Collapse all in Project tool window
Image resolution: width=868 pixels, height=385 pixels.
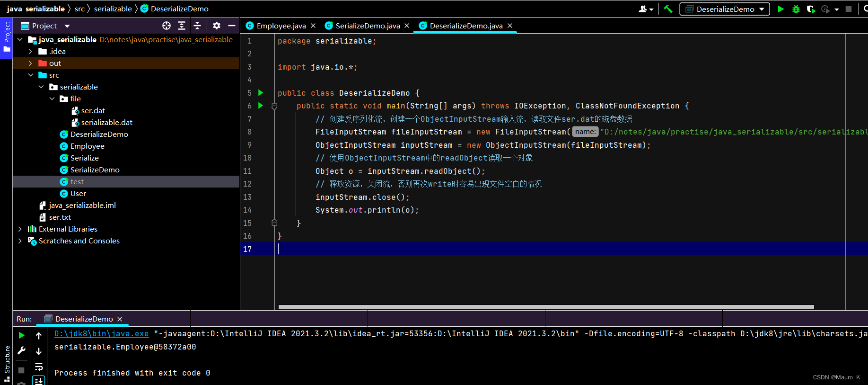coord(197,26)
